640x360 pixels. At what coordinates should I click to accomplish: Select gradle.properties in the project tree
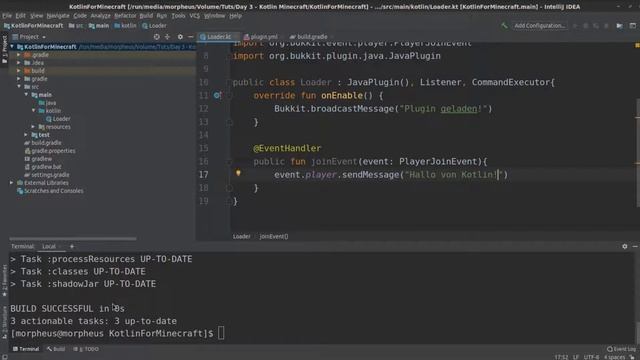[50, 151]
